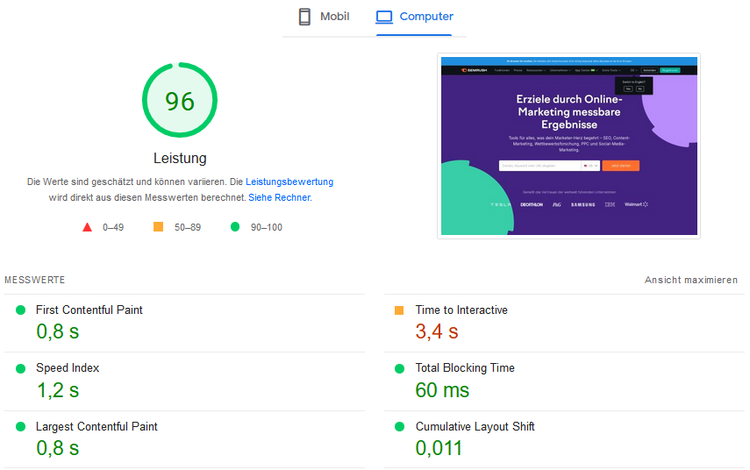750x470 pixels.
Task: Click the green circle 90–100 legend icon
Action: click(235, 227)
